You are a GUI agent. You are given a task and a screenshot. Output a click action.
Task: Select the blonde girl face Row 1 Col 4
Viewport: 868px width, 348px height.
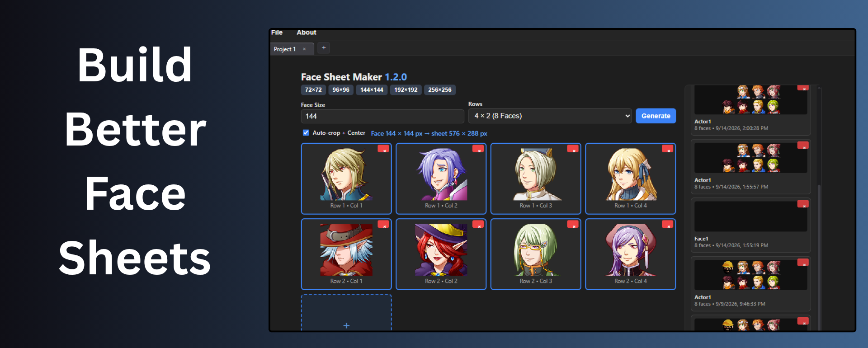631,179
